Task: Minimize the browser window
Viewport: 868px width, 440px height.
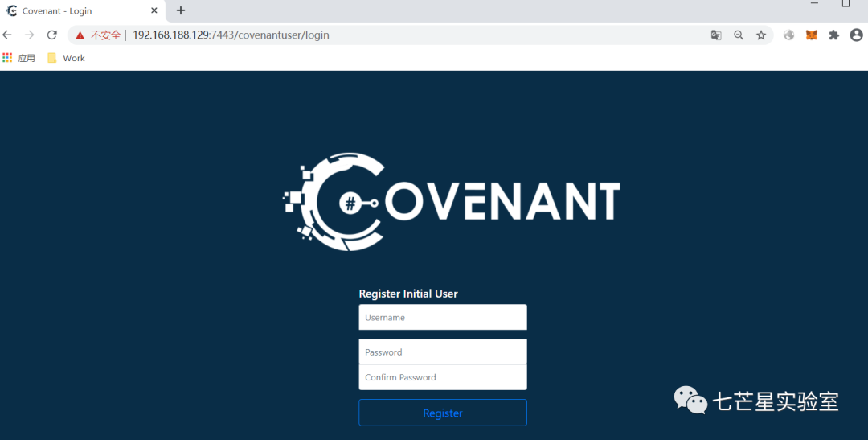Action: pyautogui.click(x=814, y=3)
